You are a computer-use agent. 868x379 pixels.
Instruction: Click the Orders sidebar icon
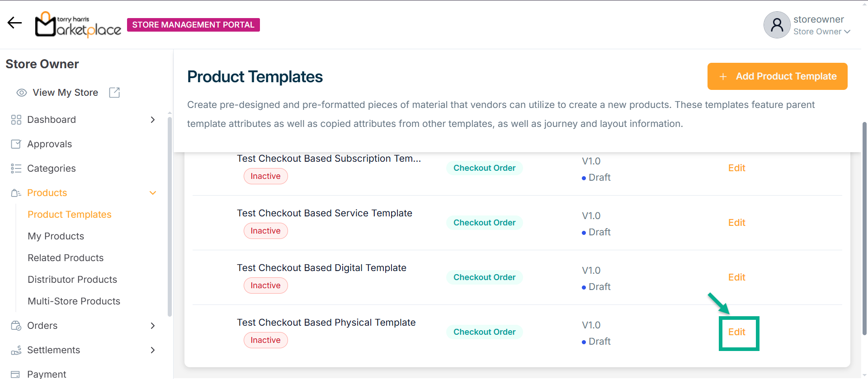tap(16, 326)
